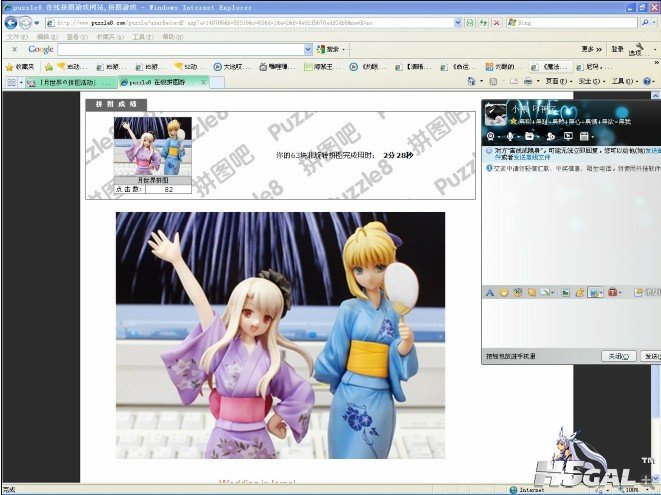
Task: Open the 收藏夹(A) menu
Action: [110, 37]
